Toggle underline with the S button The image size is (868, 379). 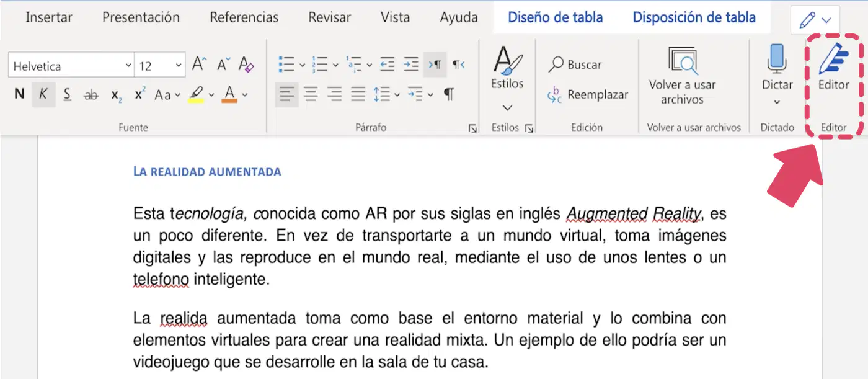click(x=67, y=94)
